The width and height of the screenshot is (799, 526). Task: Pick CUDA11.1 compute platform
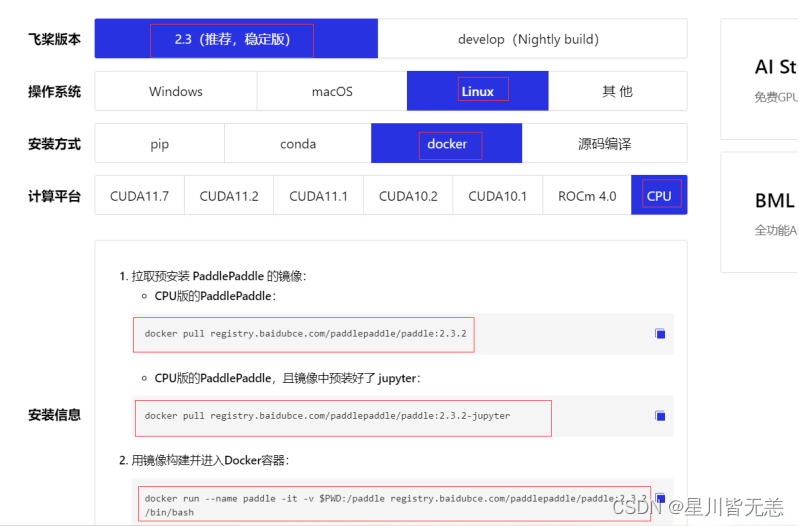pyautogui.click(x=318, y=196)
